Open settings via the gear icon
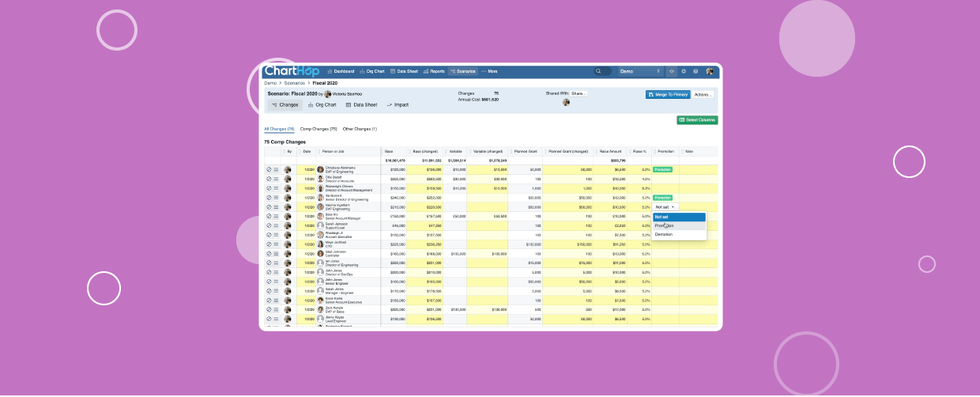The height and width of the screenshot is (397, 980). pyautogui.click(x=684, y=71)
